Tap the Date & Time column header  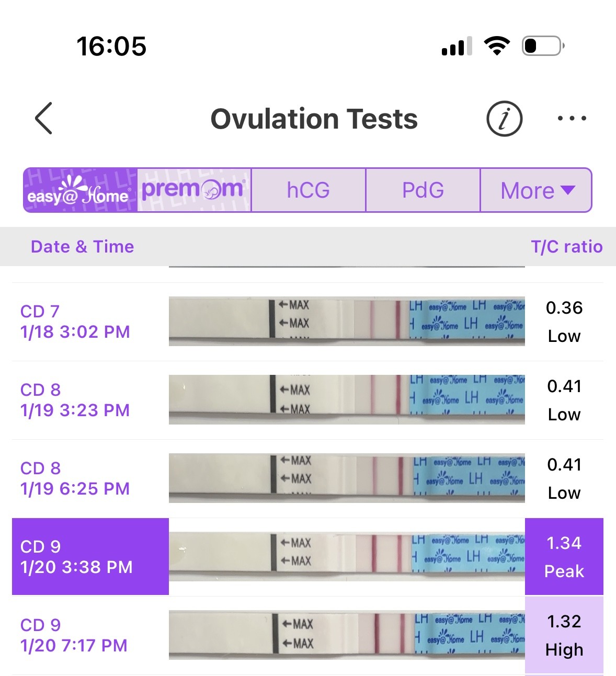coord(82,246)
